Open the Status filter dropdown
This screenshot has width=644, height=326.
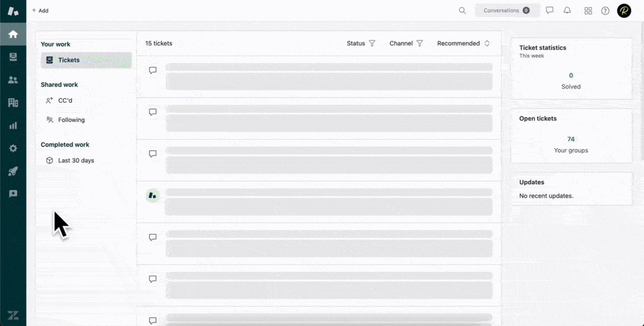coord(361,43)
